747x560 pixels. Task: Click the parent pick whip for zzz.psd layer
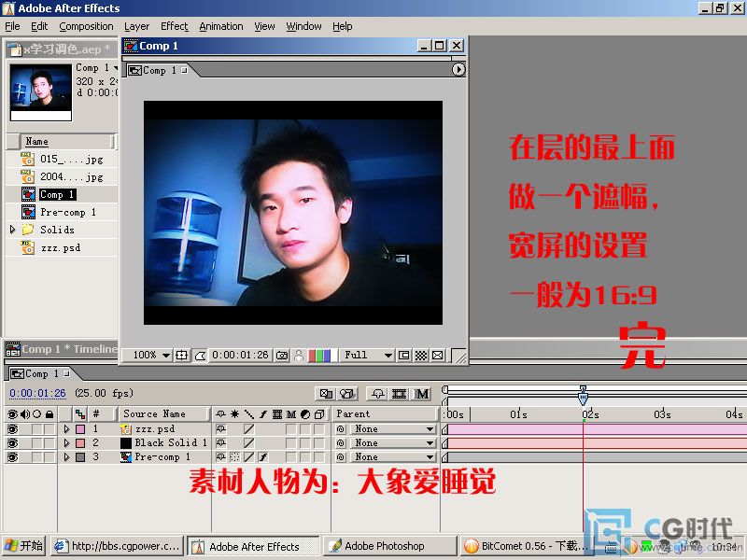(340, 429)
